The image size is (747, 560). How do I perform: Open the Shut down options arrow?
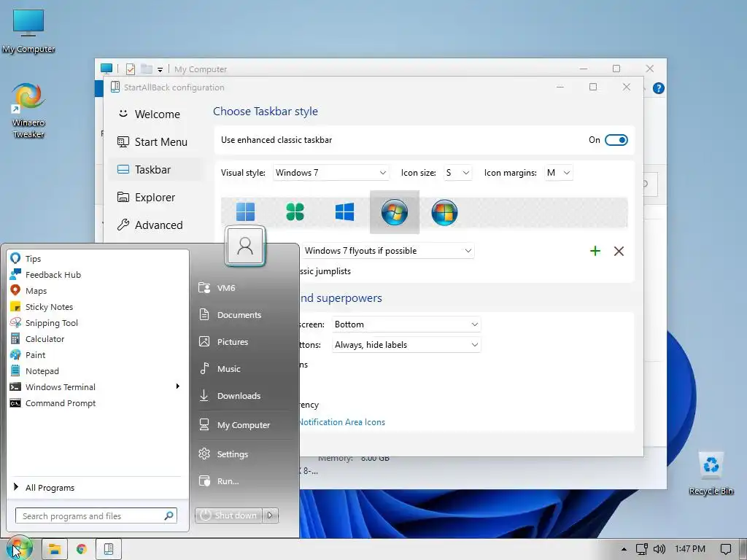coord(270,516)
